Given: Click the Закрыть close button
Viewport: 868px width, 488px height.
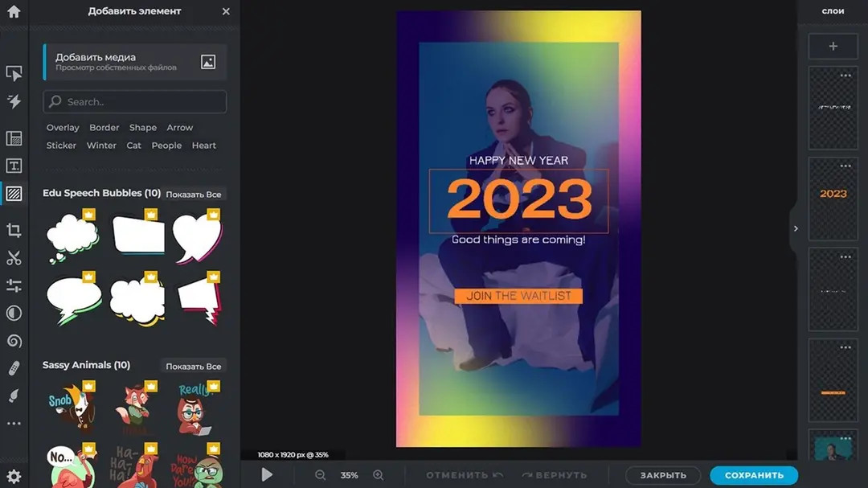Looking at the screenshot, I should (x=663, y=475).
